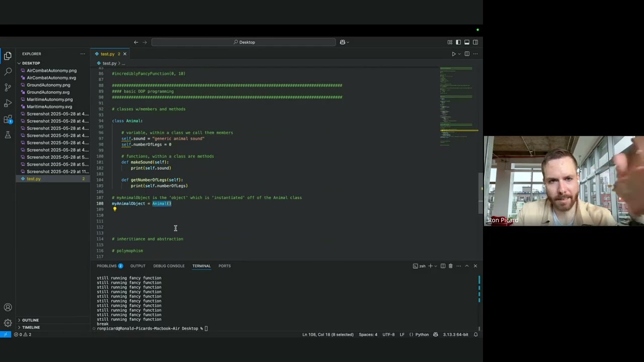Viewport: 644px width, 362px height.
Task: Open the Accounts menu in activity bar
Action: [8, 307]
